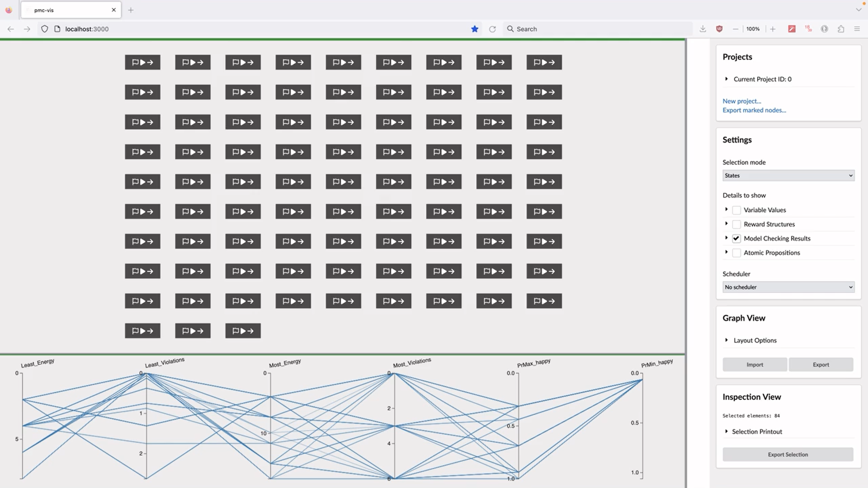Click the red shield extension icon
This screenshot has height=488, width=868.
[719, 29]
